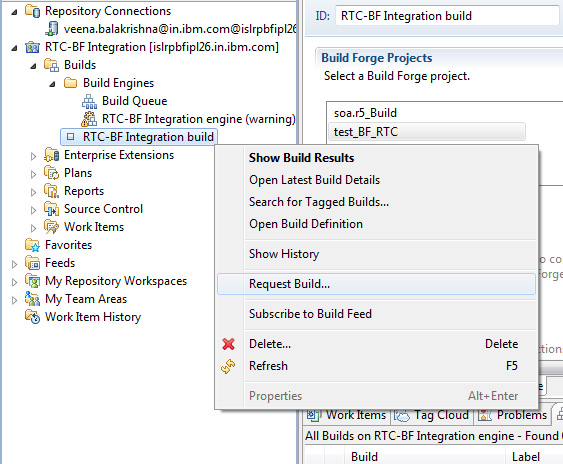
Task: Expand the Work Items tree node
Action: (x=33, y=228)
